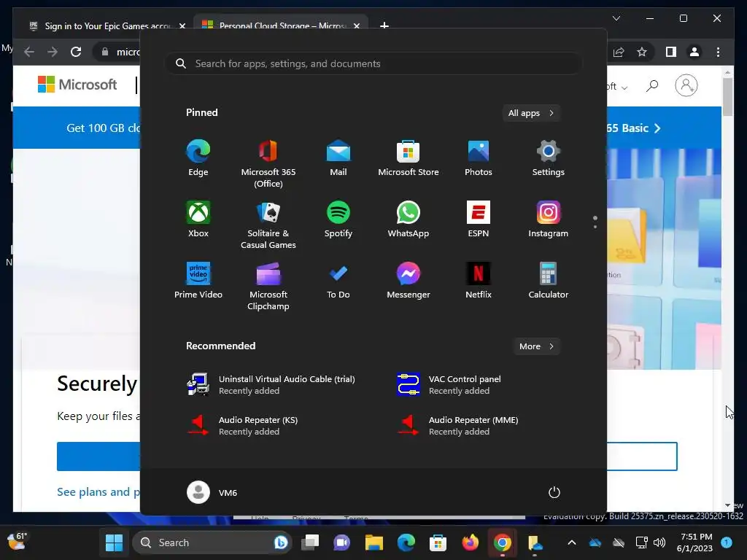Screen dimensions: 747x560
Task: Launch Microsoft 365 (Office) from Pinned
Action: (x=268, y=164)
